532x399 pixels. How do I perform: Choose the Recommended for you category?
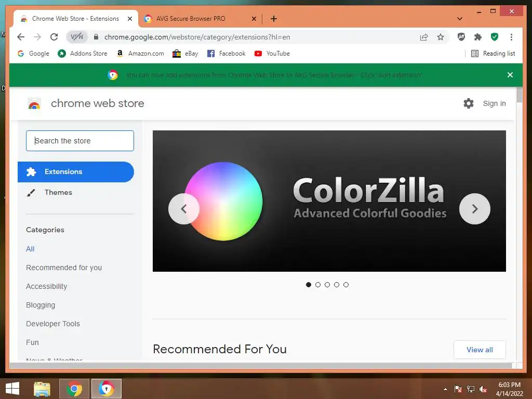[64, 268]
